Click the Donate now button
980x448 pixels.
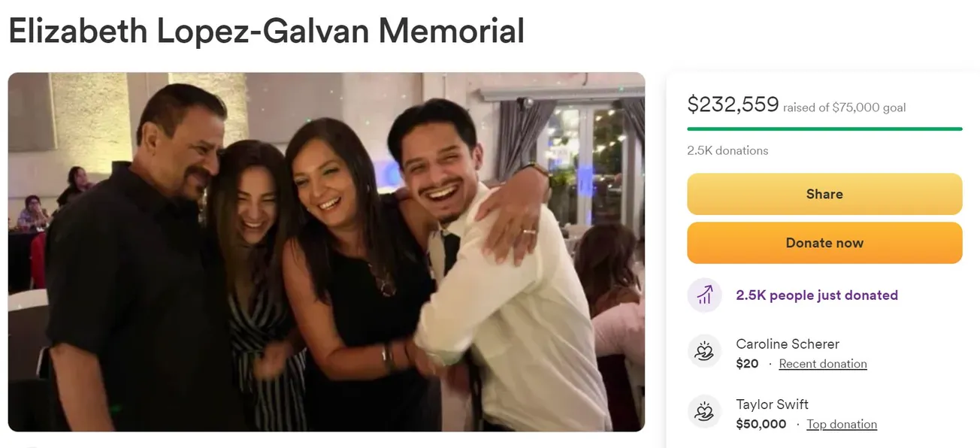click(x=824, y=243)
